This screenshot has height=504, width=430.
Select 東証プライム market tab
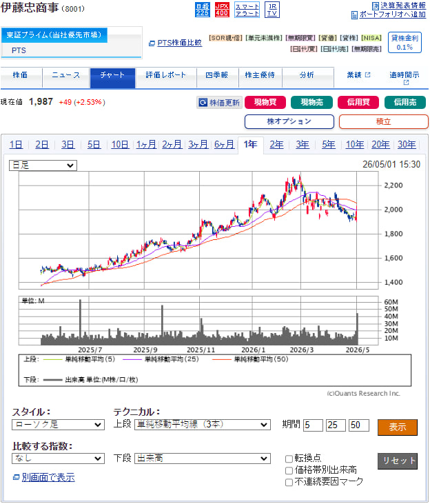pos(54,35)
